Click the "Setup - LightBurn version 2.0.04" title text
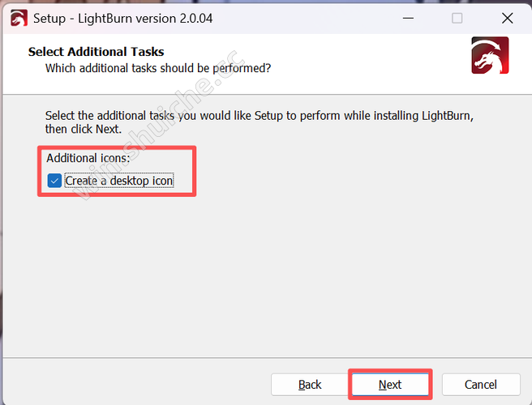 pos(123,18)
